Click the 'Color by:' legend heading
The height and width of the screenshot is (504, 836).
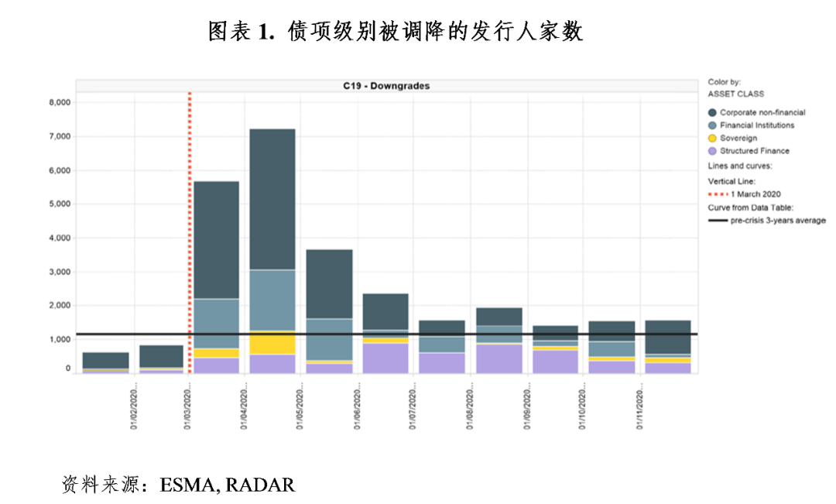[x=725, y=81]
